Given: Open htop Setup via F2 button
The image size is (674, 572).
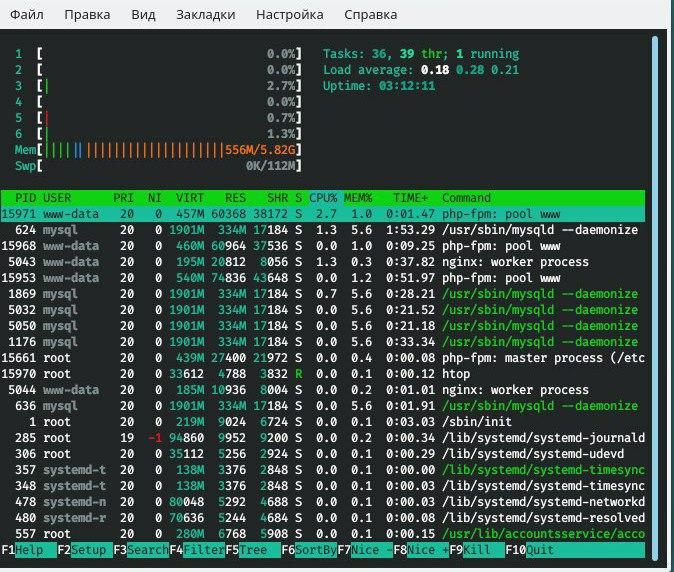Looking at the screenshot, I should (85, 550).
